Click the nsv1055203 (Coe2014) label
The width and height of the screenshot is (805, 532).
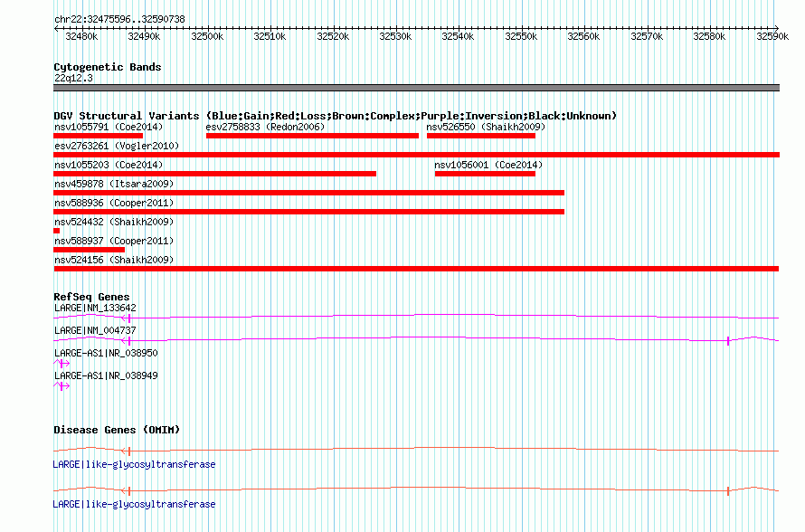point(109,165)
